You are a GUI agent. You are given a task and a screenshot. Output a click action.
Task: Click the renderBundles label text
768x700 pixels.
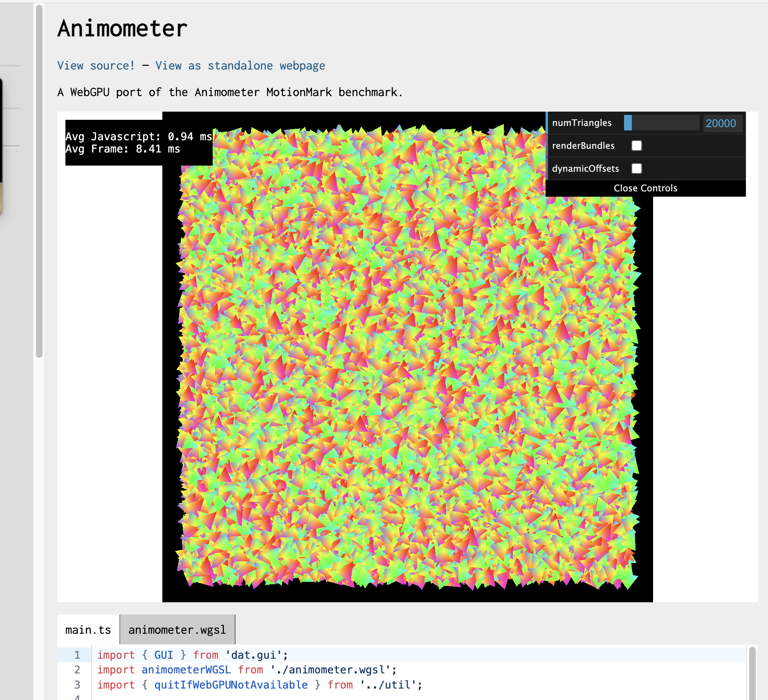click(583, 146)
